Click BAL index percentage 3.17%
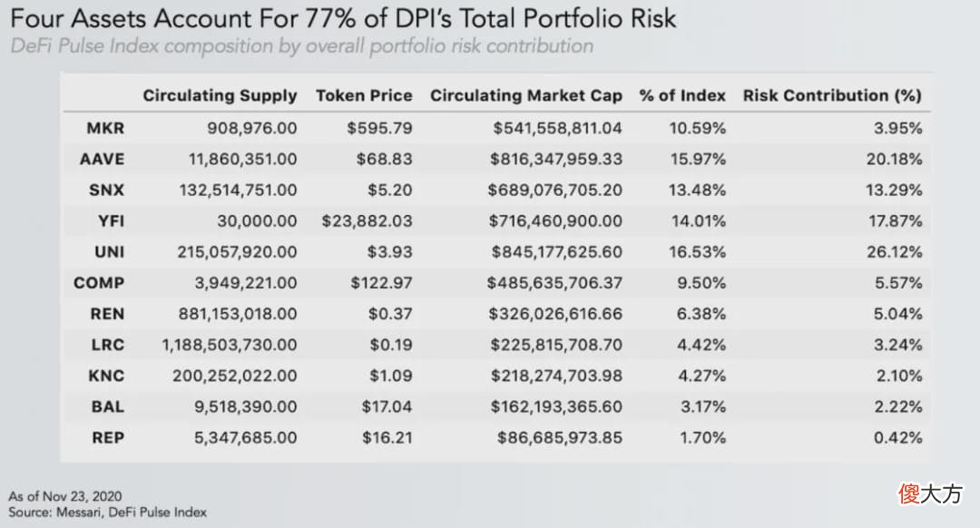980x528 pixels. point(703,406)
